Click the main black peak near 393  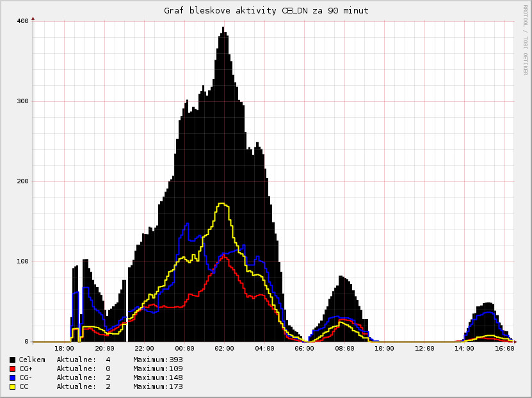(x=223, y=29)
